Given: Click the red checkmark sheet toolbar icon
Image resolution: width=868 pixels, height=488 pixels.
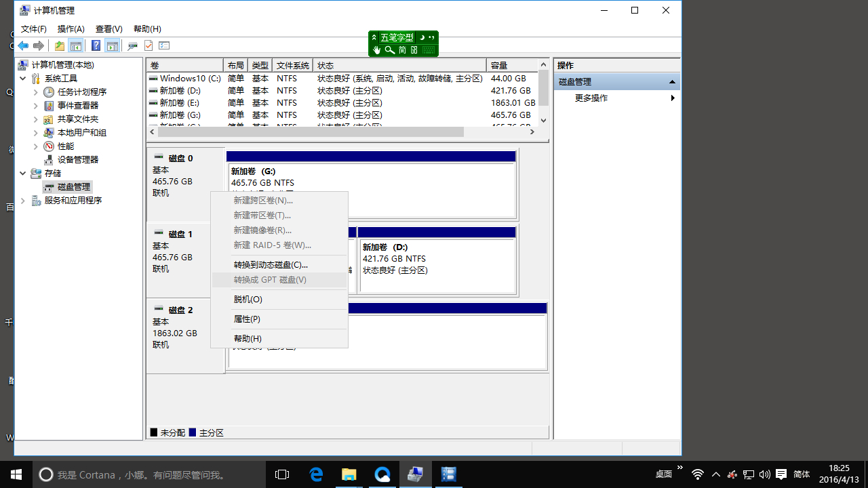Looking at the screenshot, I should click(x=149, y=46).
